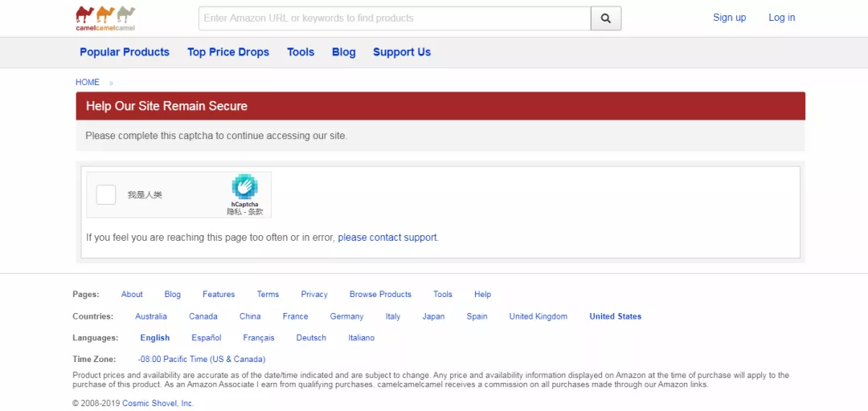Click Help Our Site Remain Secure heading
This screenshot has width=868, height=411.
pyautogui.click(x=166, y=106)
